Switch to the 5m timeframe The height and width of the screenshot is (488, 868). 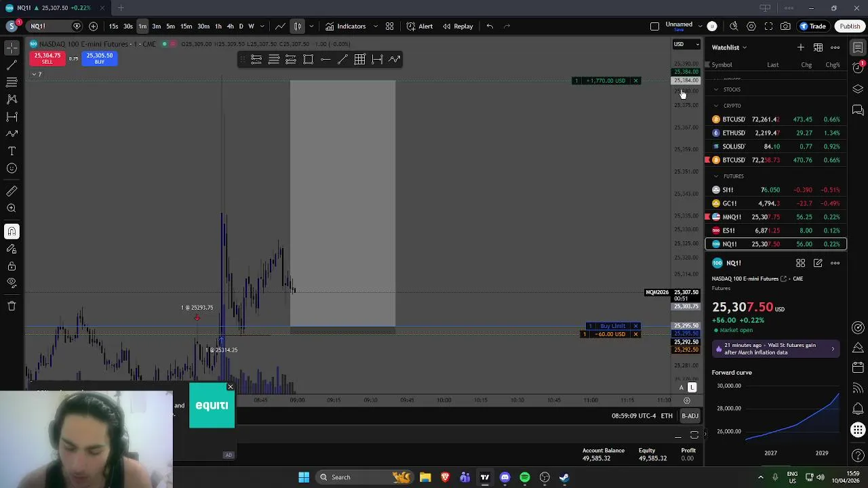pos(171,26)
